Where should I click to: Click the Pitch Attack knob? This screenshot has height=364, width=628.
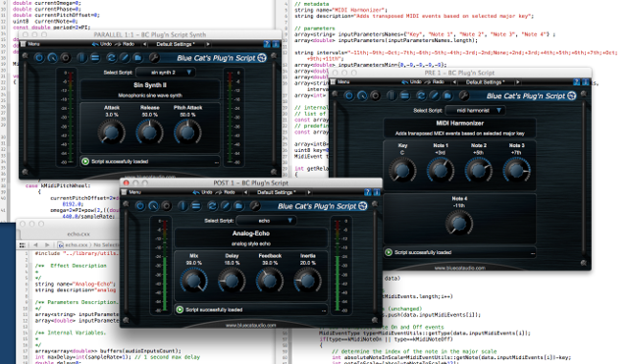pos(187,132)
